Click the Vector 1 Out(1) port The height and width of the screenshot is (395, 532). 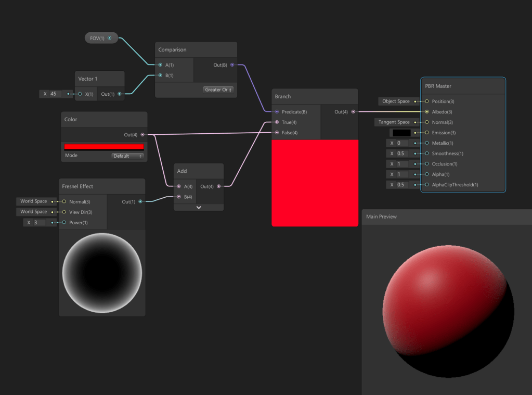[120, 94]
